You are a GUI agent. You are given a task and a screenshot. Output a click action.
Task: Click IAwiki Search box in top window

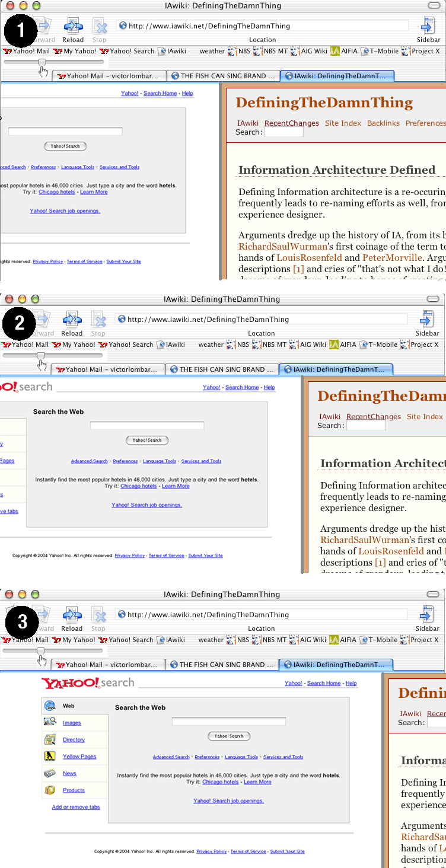(x=283, y=132)
